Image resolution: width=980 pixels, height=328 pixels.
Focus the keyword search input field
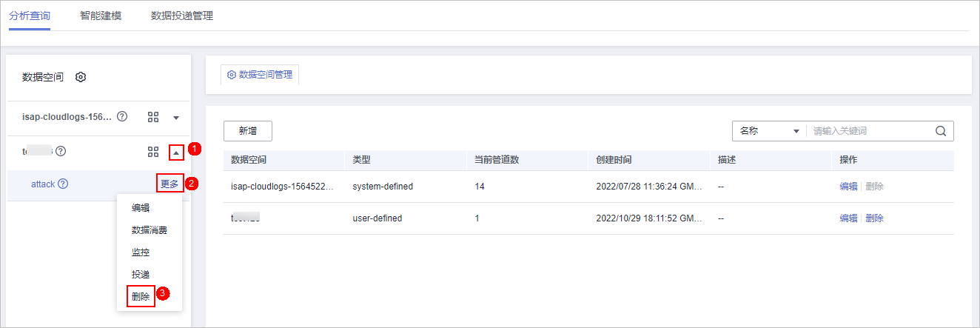(x=870, y=131)
